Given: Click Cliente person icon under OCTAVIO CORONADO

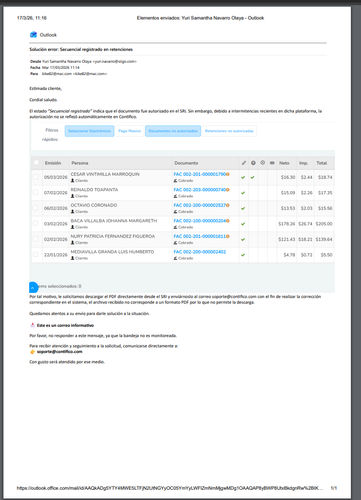Looking at the screenshot, I should (72, 212).
